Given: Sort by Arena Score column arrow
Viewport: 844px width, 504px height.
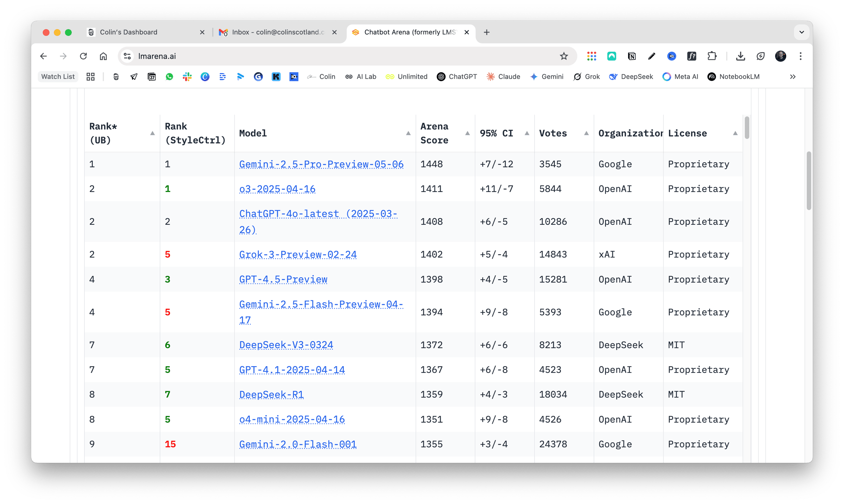Looking at the screenshot, I should [x=467, y=133].
